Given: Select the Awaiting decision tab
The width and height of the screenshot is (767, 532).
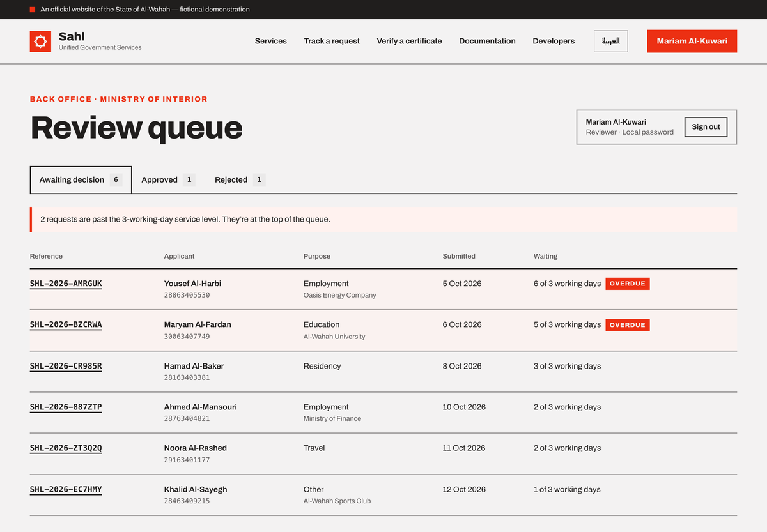Looking at the screenshot, I should (81, 180).
